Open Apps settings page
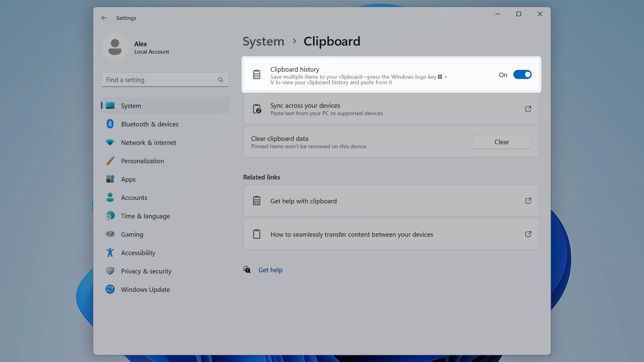This screenshot has width=644, height=362. coord(165,179)
